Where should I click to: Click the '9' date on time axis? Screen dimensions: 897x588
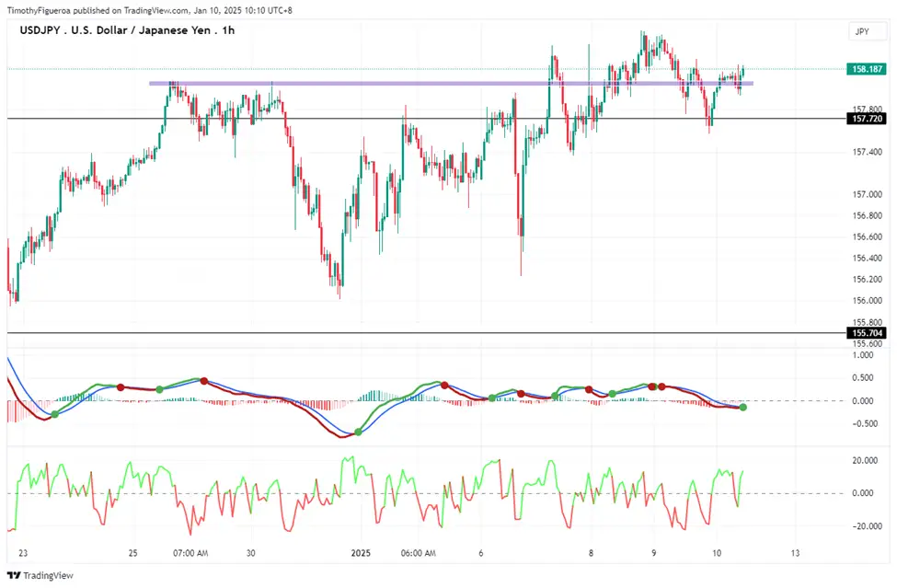pyautogui.click(x=654, y=553)
